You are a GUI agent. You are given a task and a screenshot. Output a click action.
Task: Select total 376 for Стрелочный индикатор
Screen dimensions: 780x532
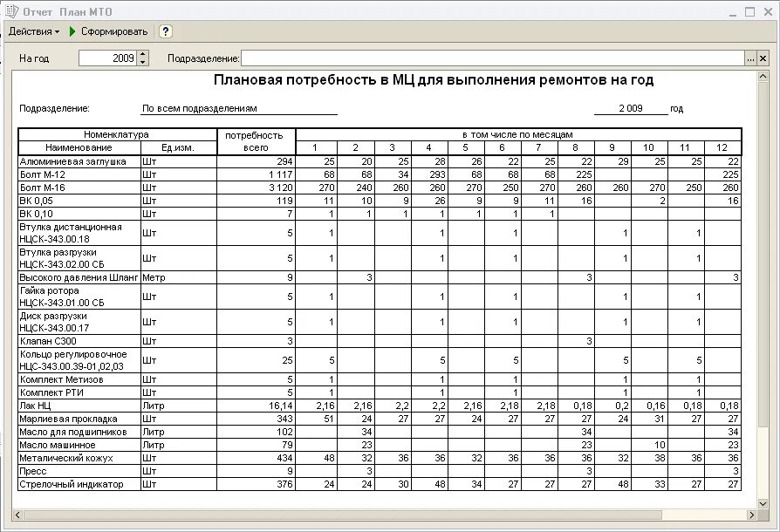256,484
